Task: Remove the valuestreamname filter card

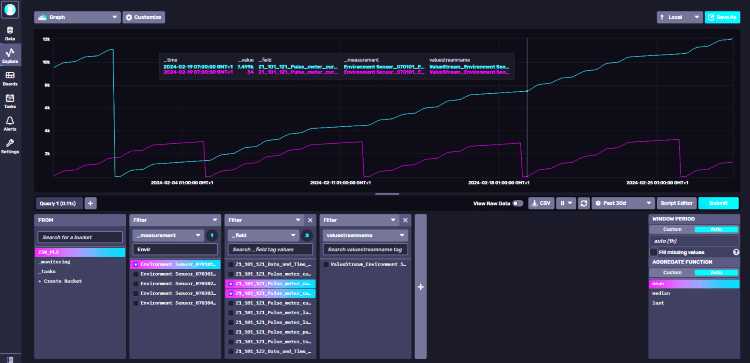Action: point(405,220)
